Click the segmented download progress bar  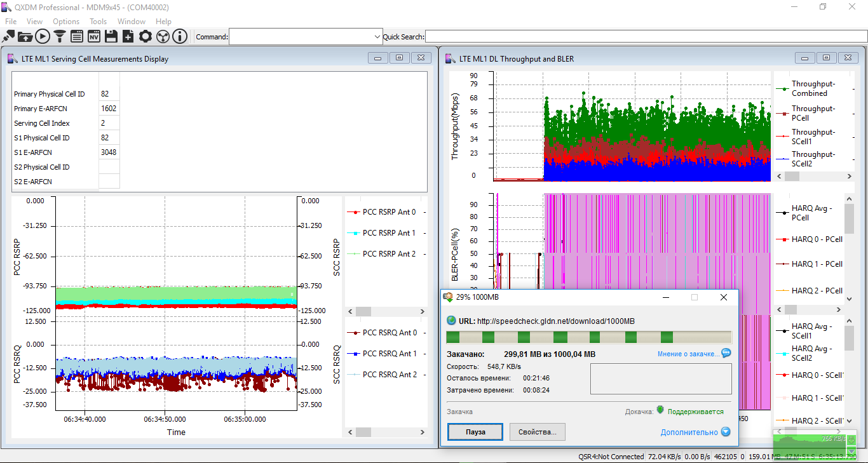588,337
